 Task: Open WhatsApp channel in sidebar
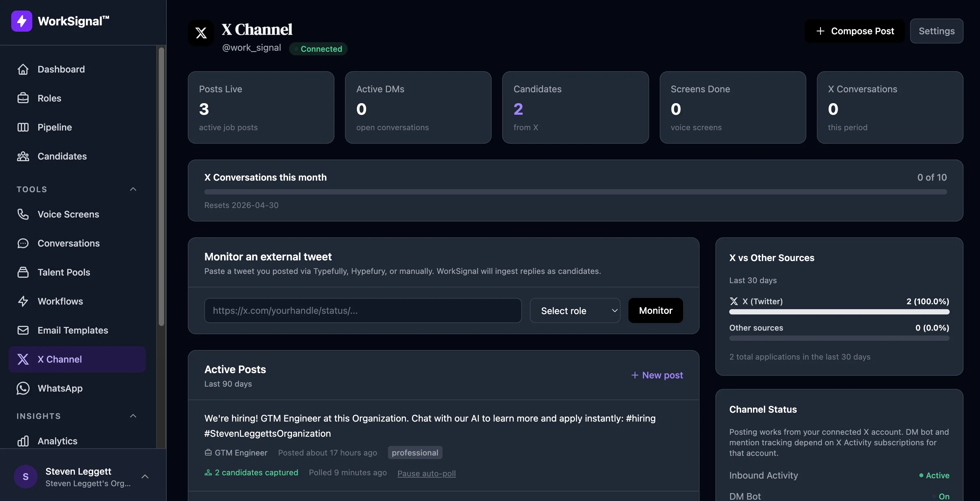(77, 388)
